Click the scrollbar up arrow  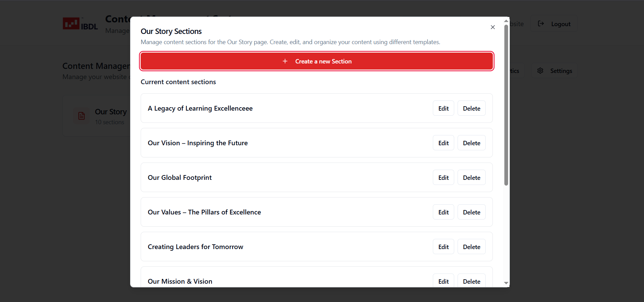tap(506, 21)
